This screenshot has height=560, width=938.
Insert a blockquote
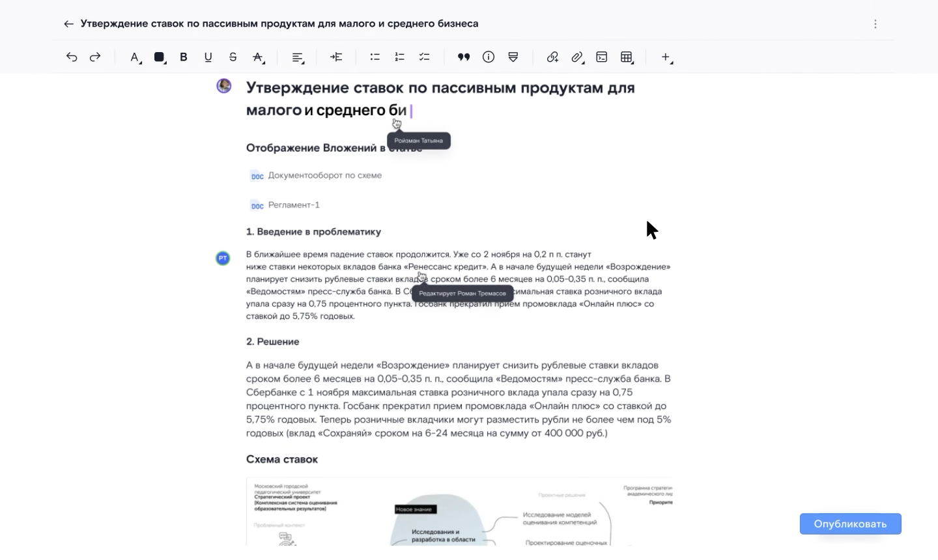coord(464,57)
